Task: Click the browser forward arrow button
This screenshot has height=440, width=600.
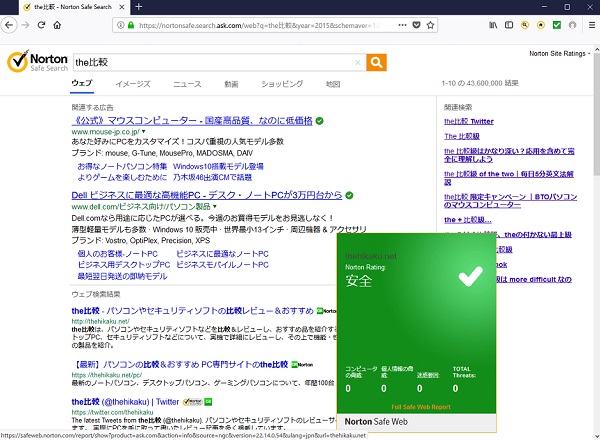Action: pyautogui.click(x=26, y=25)
